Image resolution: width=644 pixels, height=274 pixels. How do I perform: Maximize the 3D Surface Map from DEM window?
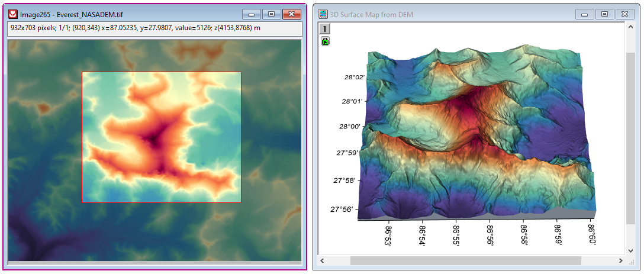[604, 14]
